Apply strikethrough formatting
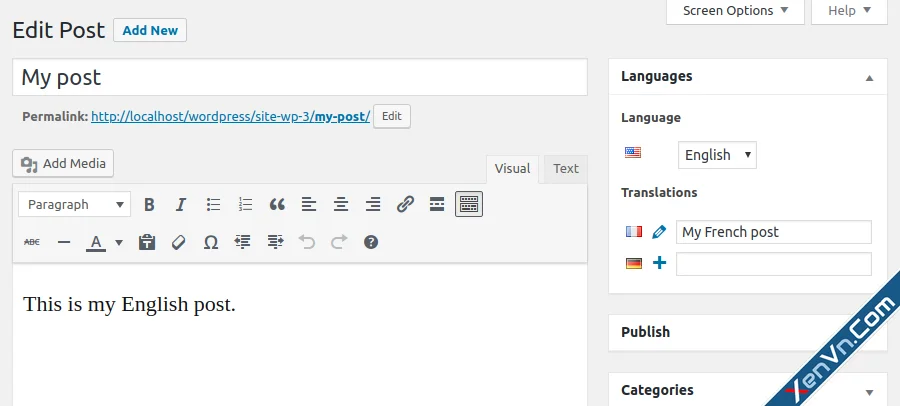This screenshot has width=900, height=406. click(x=32, y=242)
